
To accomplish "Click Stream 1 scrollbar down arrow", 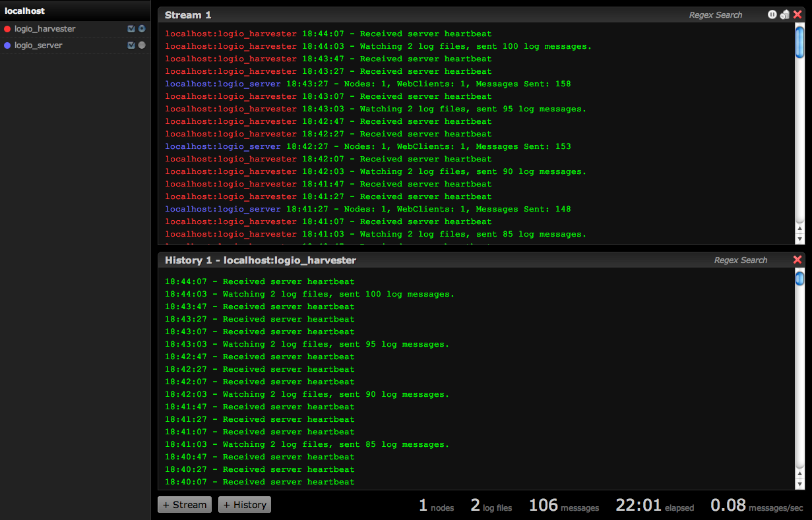I will point(800,239).
